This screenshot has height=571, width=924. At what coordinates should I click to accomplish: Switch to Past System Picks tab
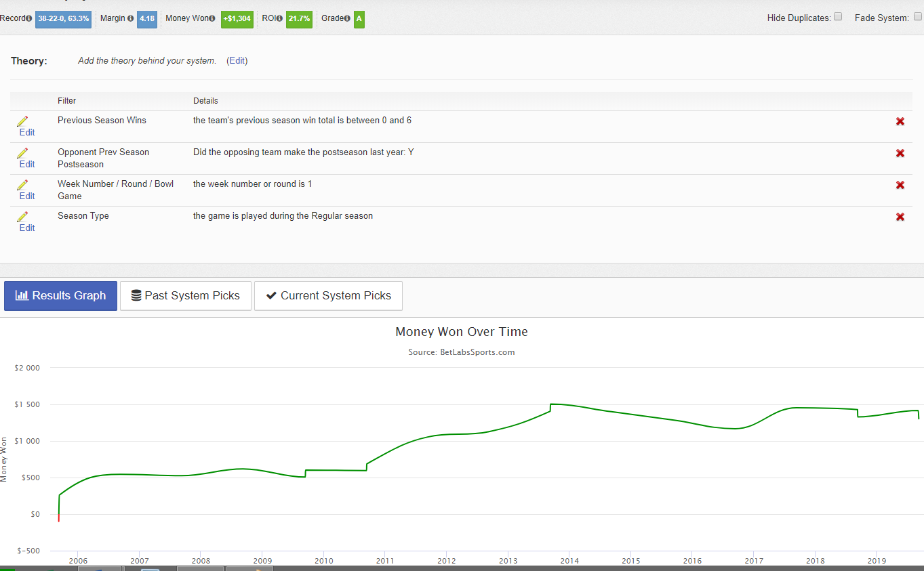(185, 296)
